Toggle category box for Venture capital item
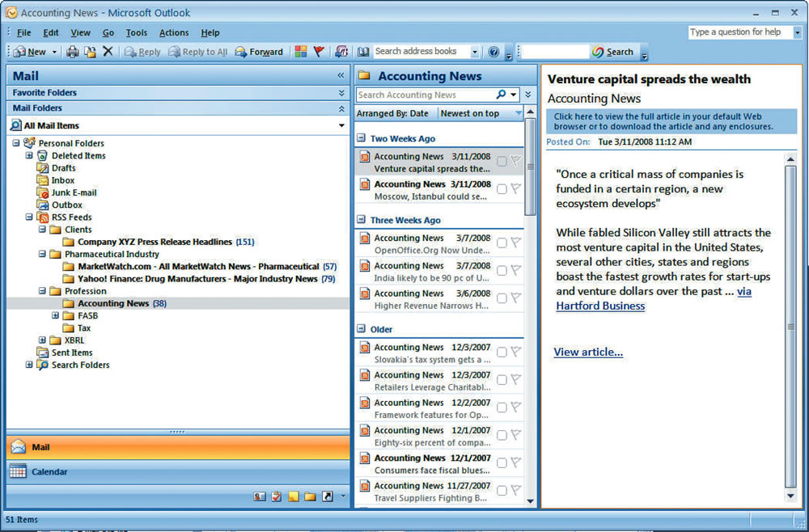The width and height of the screenshot is (809, 532). tap(502, 162)
